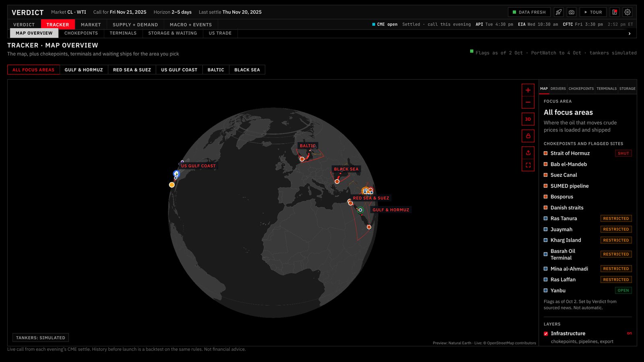The height and width of the screenshot is (362, 644).
Task: Click the US Gulf Coast map label
Action: 198,166
